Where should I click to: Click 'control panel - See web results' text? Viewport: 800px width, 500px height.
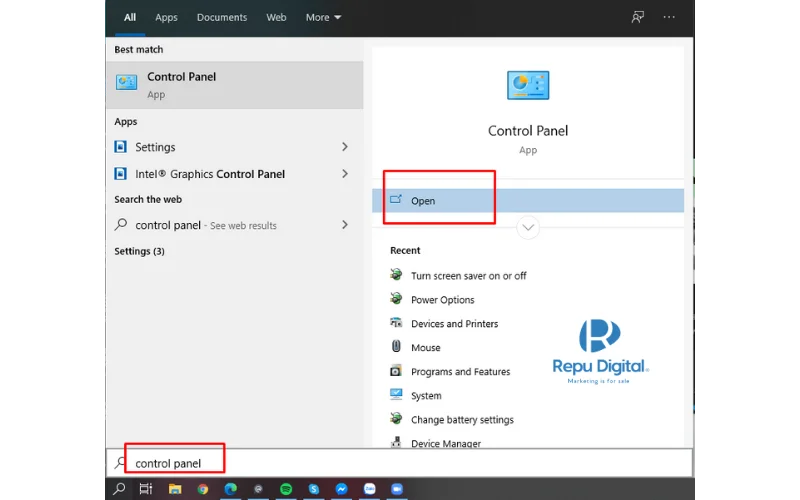206,225
